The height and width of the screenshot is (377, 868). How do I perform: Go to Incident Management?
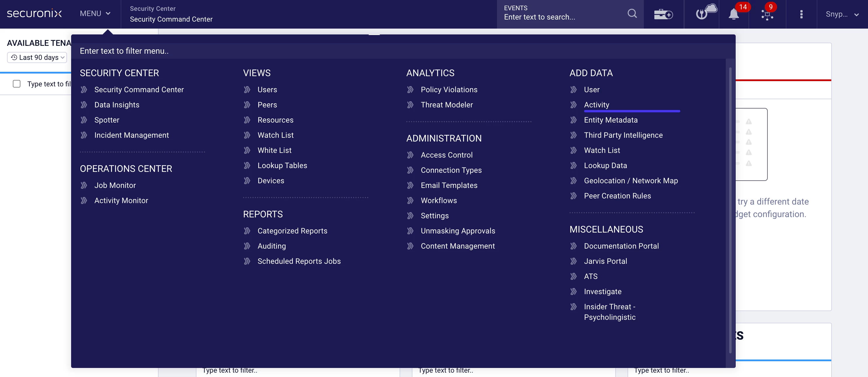point(131,135)
